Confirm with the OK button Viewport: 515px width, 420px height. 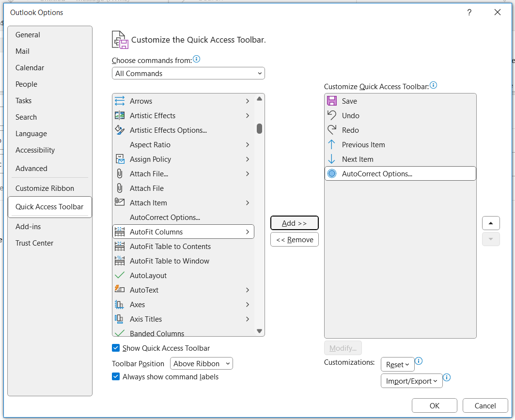[434, 405]
